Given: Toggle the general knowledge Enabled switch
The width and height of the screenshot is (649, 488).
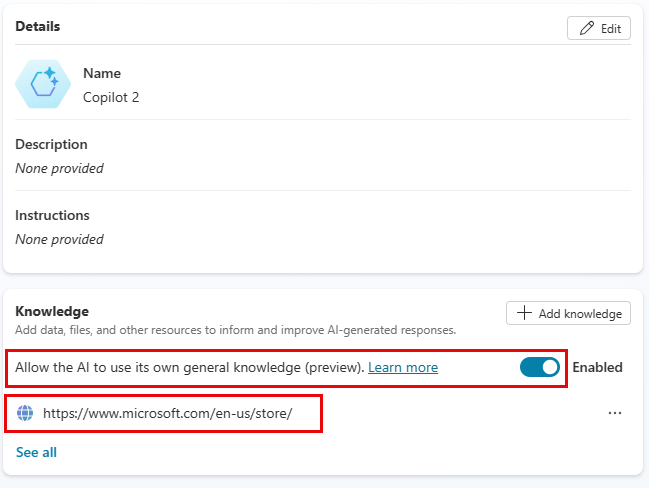Looking at the screenshot, I should pyautogui.click(x=540, y=367).
